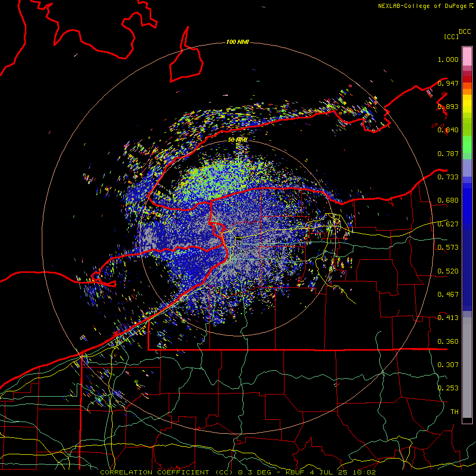The width and height of the screenshot is (476, 476).
Task: Click the 50 NMI range ring label
Action: point(237,140)
